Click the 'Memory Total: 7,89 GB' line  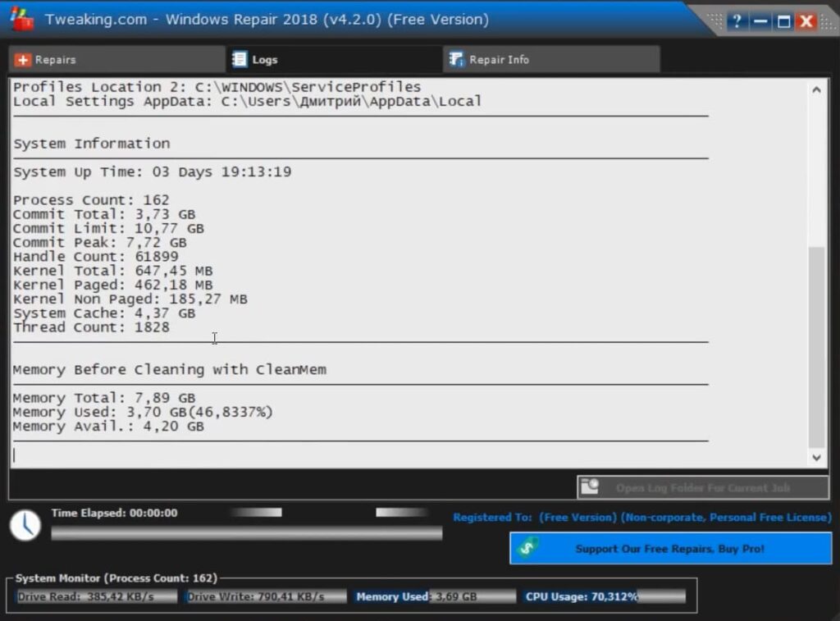pyautogui.click(x=104, y=398)
